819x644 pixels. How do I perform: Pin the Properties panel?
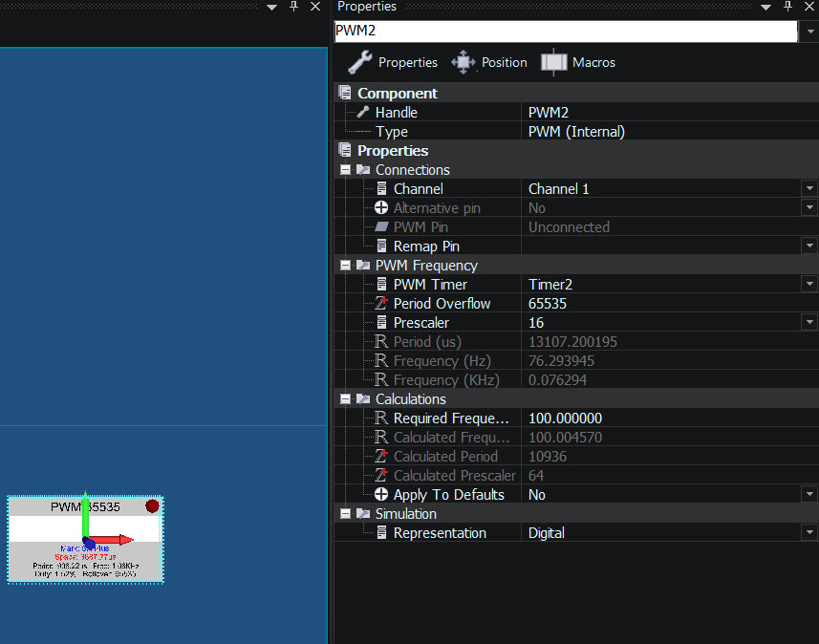[788, 7]
